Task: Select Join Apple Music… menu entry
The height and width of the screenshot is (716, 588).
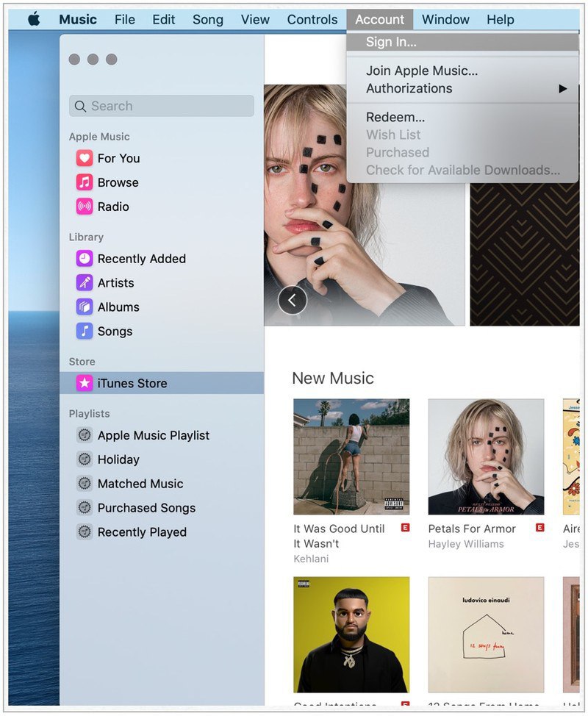Action: [422, 71]
